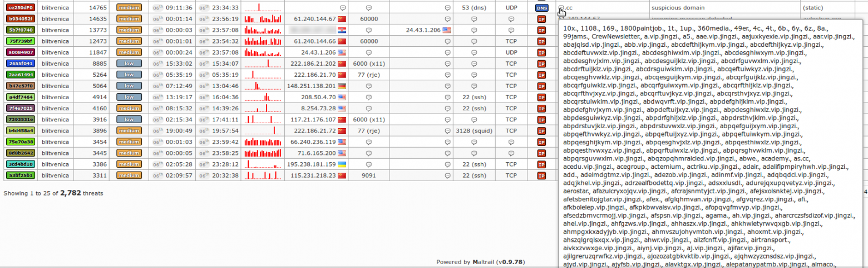Click the blue DNS type badge
The height and width of the screenshot is (268, 868).
click(541, 8)
